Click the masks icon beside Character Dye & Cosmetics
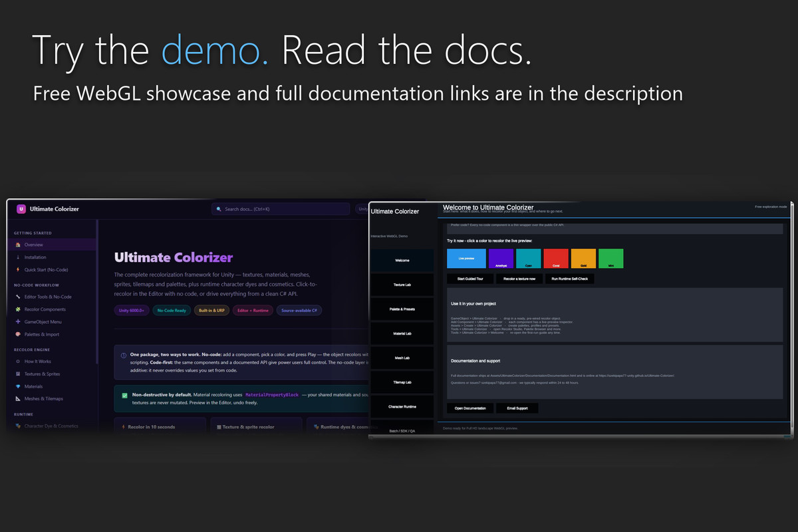 (x=18, y=426)
